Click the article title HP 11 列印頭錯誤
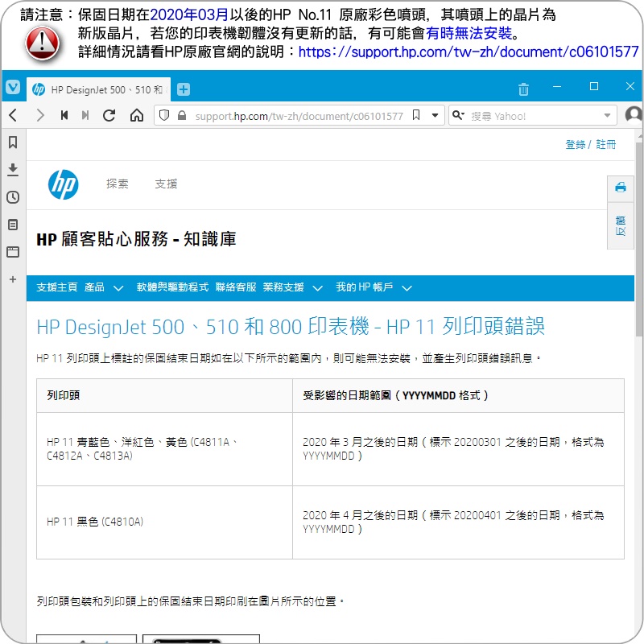Screen dimensions: 644x644 click(x=291, y=327)
